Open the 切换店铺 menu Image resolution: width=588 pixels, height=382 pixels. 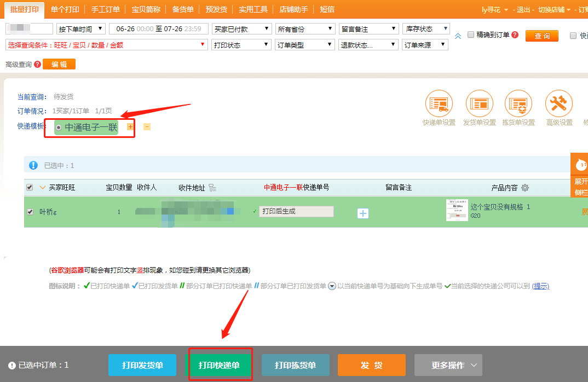tap(554, 10)
